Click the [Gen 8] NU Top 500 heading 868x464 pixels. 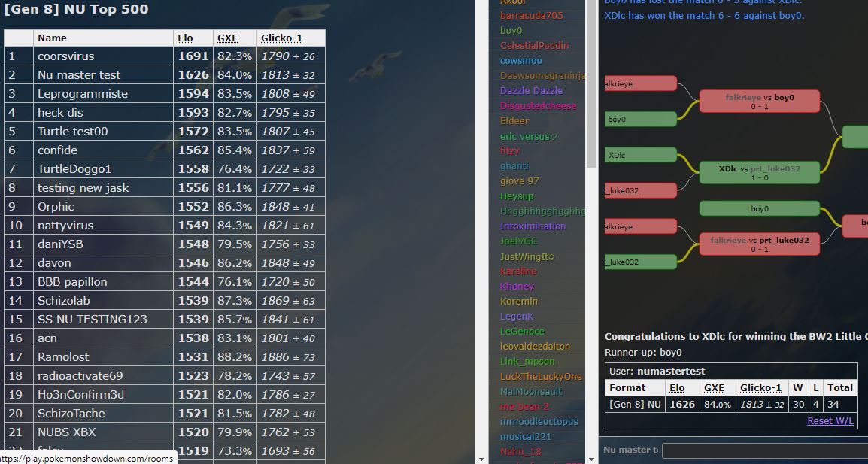pyautogui.click(x=77, y=10)
